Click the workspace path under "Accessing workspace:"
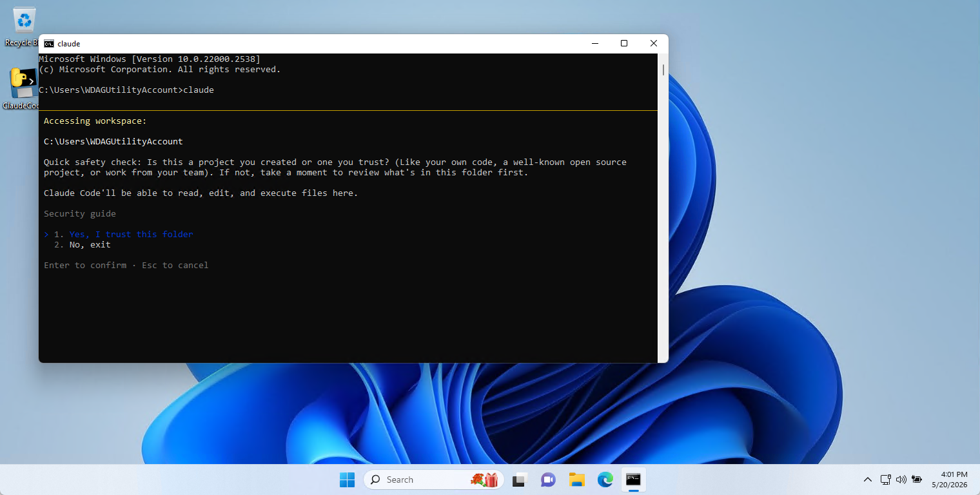 [x=113, y=142]
